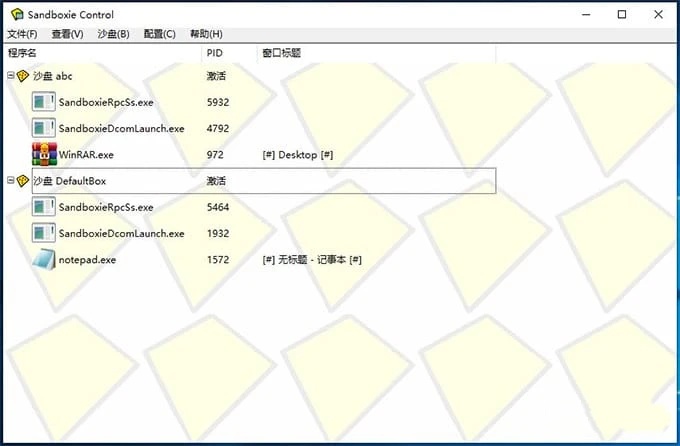680x446 pixels.
Task: Click the SandboxieDcomLaunch.exe icon with PID 1932
Action: pos(44,233)
